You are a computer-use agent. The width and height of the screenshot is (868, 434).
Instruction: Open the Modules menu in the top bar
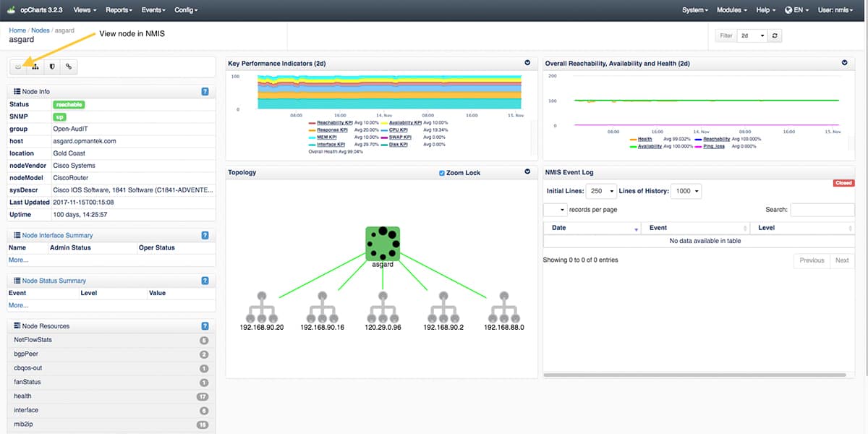(732, 10)
